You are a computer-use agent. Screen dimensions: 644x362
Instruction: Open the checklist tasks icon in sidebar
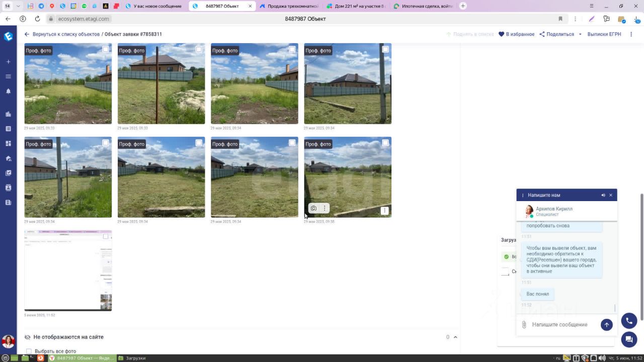point(8,173)
